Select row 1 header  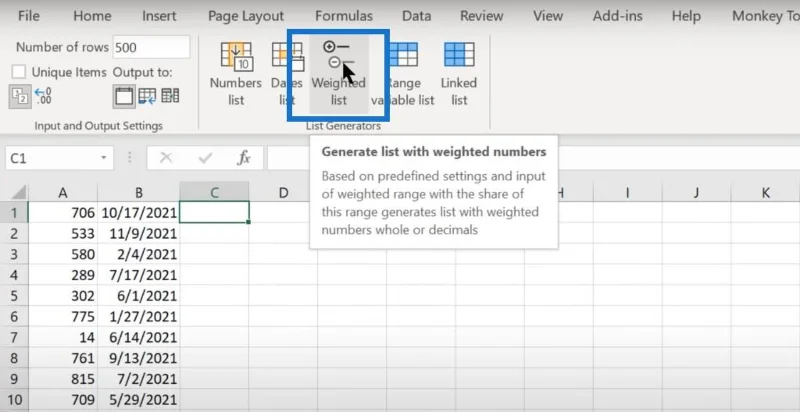tap(14, 213)
